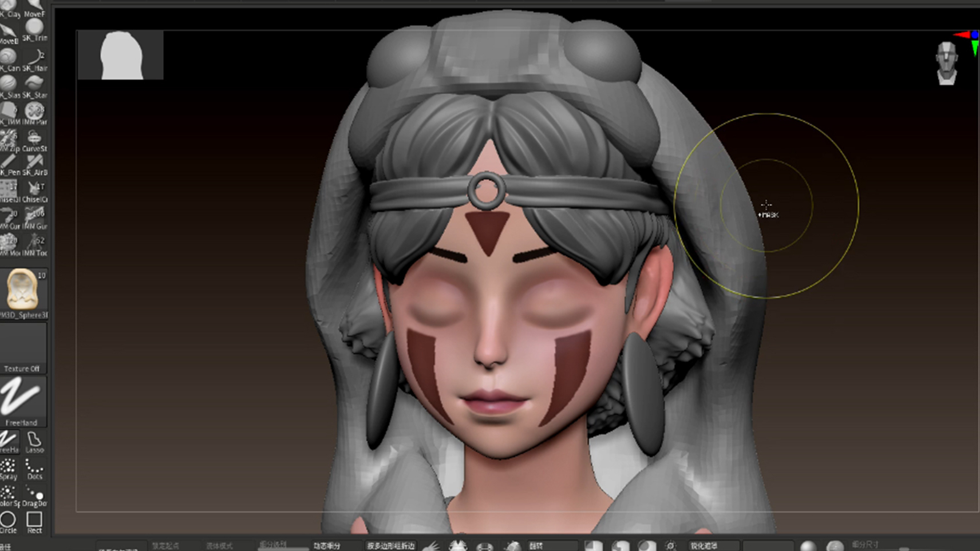Select the SK_Cloth brush left of SK_Hair
980x551 pixels.
[x=9, y=60]
